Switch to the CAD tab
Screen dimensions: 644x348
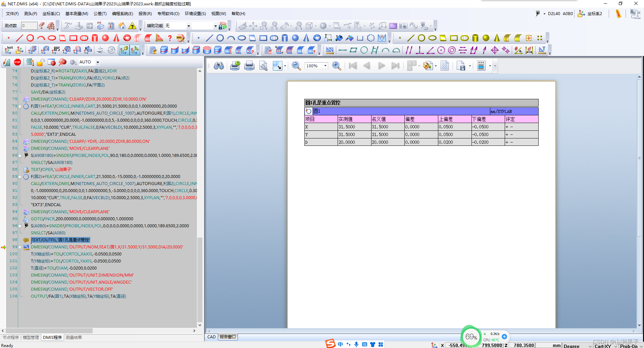click(x=211, y=337)
